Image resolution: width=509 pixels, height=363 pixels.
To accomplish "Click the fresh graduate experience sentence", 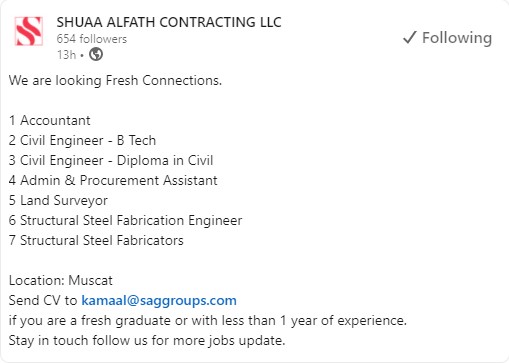I will coord(208,321).
